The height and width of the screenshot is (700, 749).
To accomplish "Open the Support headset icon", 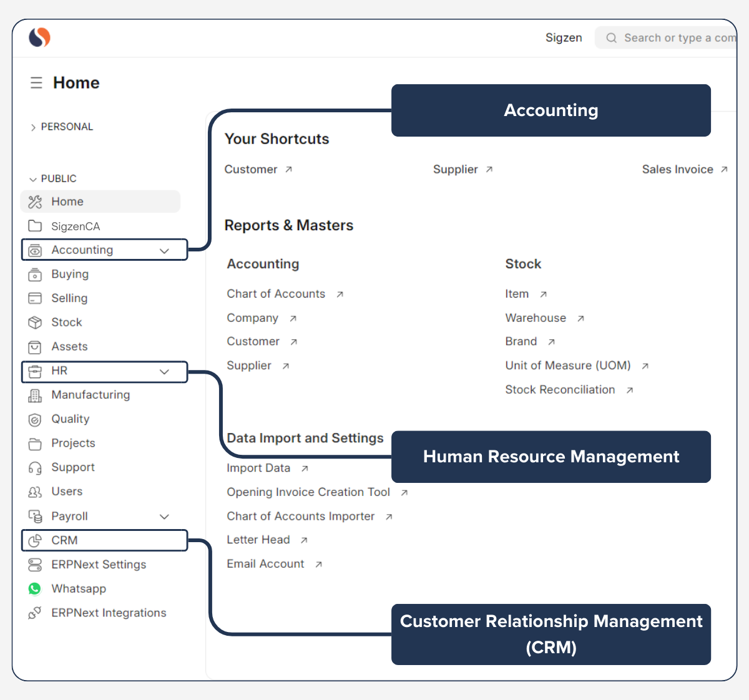I will tap(35, 467).
